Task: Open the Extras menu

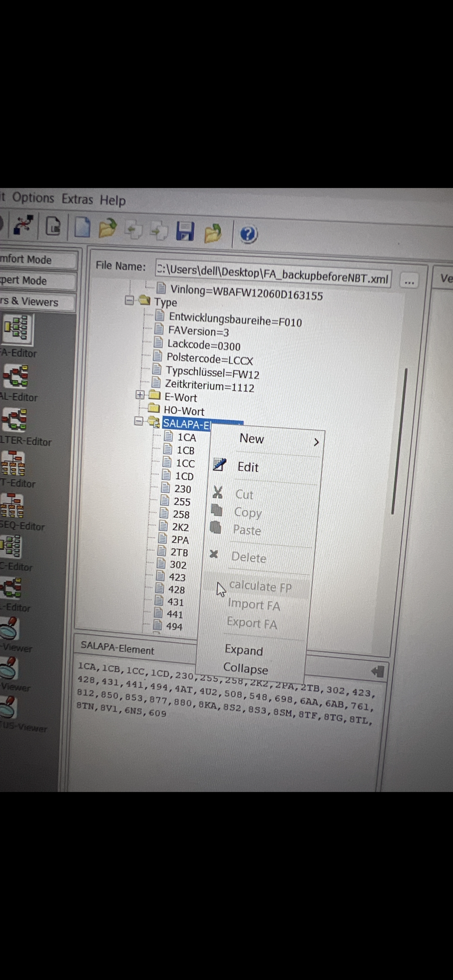Action: [77, 199]
